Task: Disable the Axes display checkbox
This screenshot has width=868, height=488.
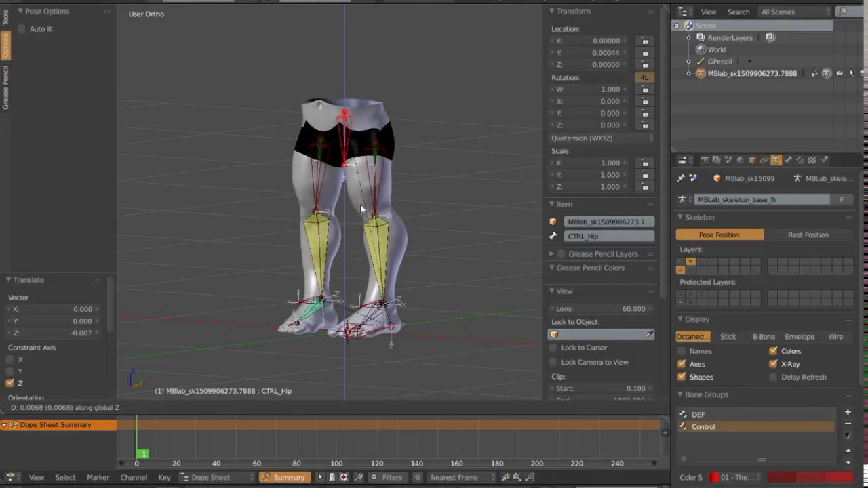Action: coord(682,364)
